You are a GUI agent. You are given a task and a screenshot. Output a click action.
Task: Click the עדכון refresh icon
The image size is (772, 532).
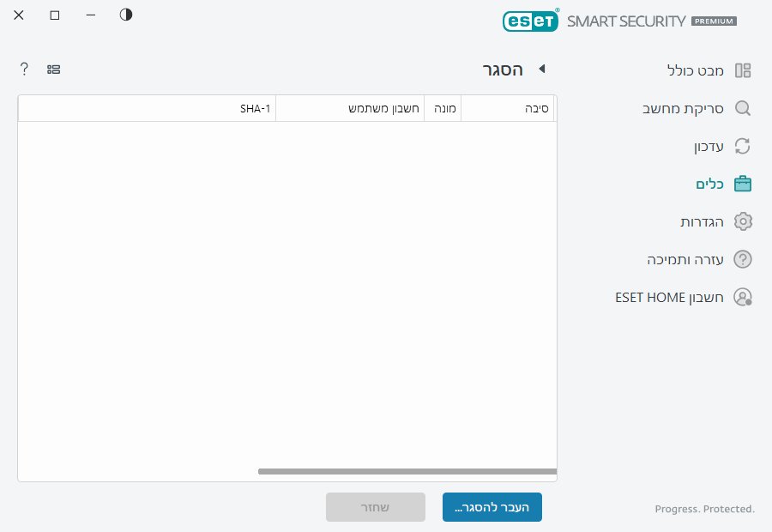coord(743,146)
